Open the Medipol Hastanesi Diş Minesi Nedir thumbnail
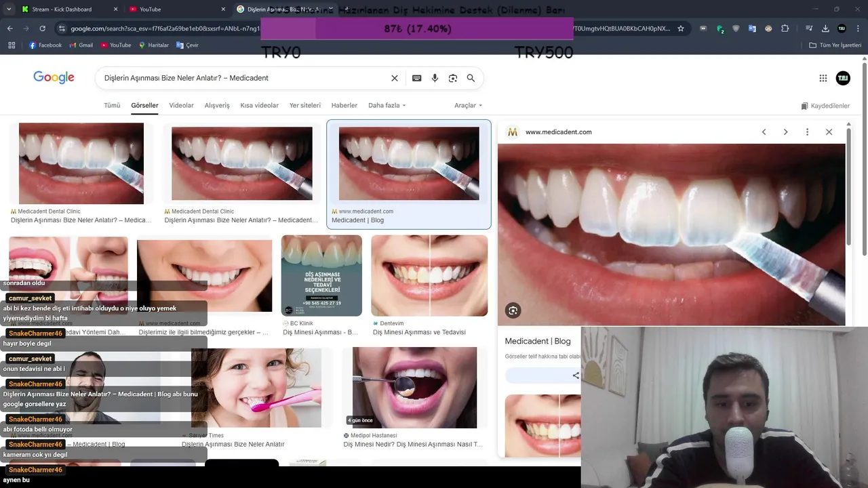The image size is (868, 488). [414, 388]
